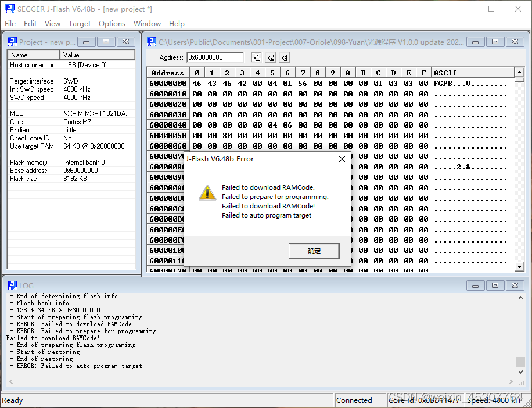The width and height of the screenshot is (532, 408).
Task: Maximize the LOG window
Action: 495,286
